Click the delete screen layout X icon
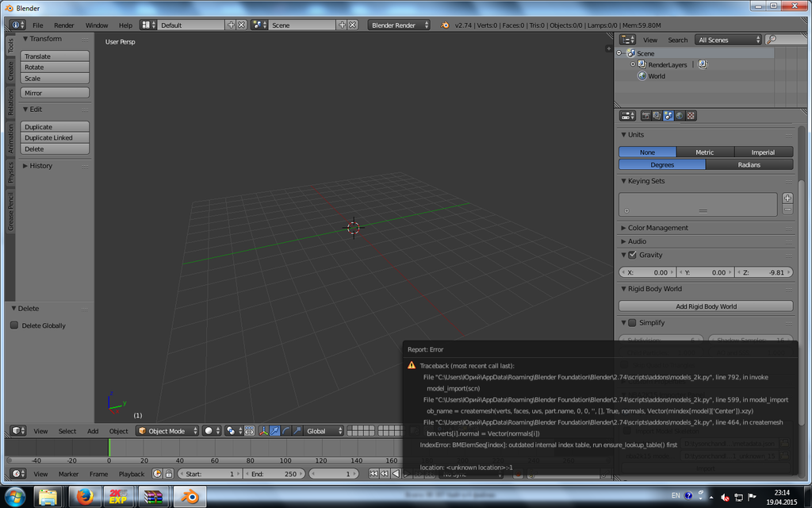 [x=241, y=25]
